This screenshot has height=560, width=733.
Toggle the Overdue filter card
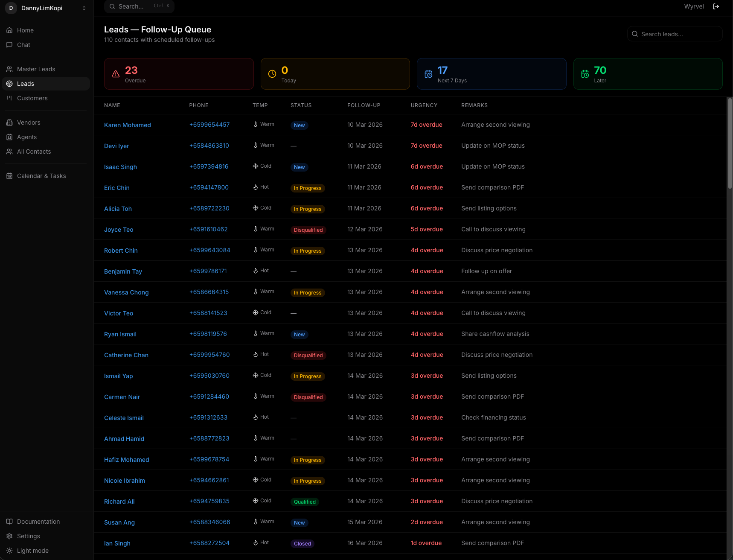tap(179, 73)
